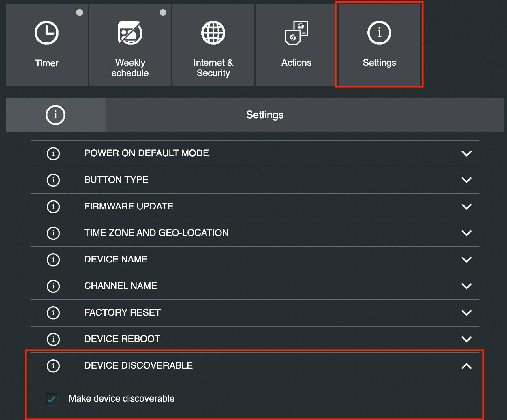Click the Internet & Security globe icon
This screenshot has width=507, height=420.
[x=213, y=33]
